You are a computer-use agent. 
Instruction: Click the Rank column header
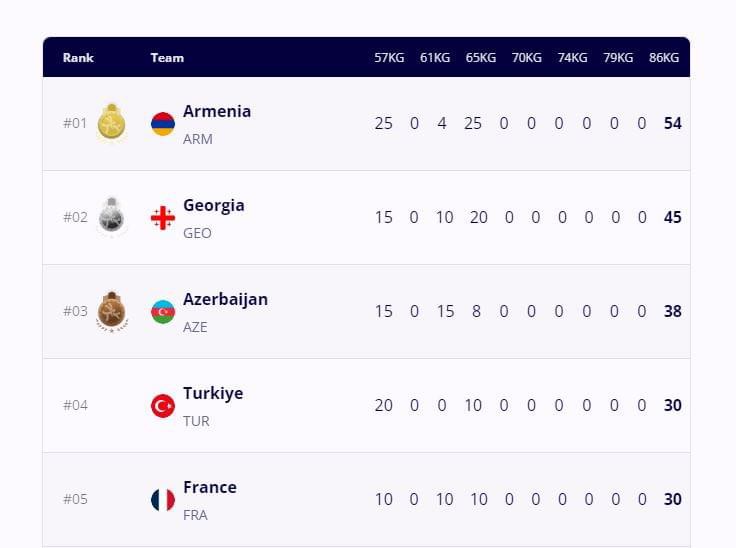78,58
